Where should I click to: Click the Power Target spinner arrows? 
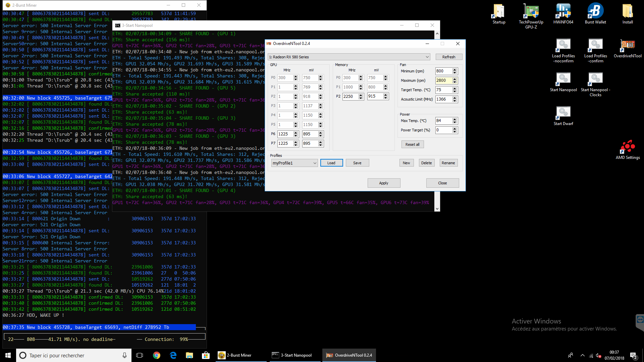[x=455, y=130]
